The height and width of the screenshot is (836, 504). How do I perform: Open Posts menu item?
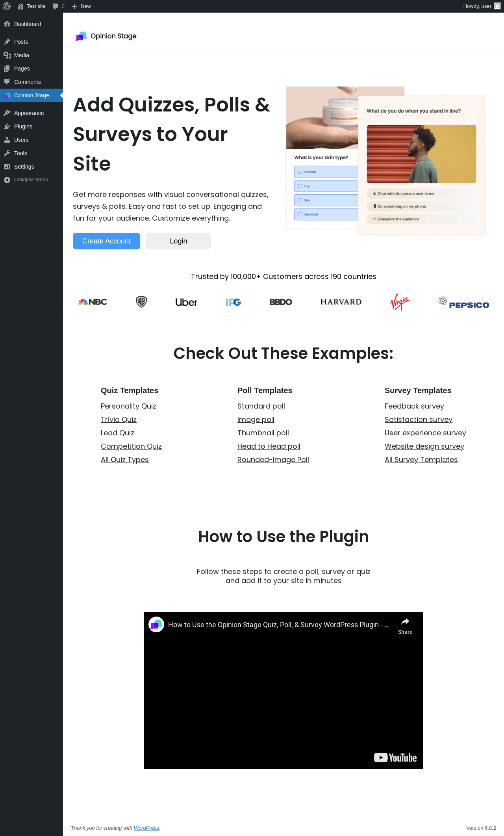[x=31, y=42]
